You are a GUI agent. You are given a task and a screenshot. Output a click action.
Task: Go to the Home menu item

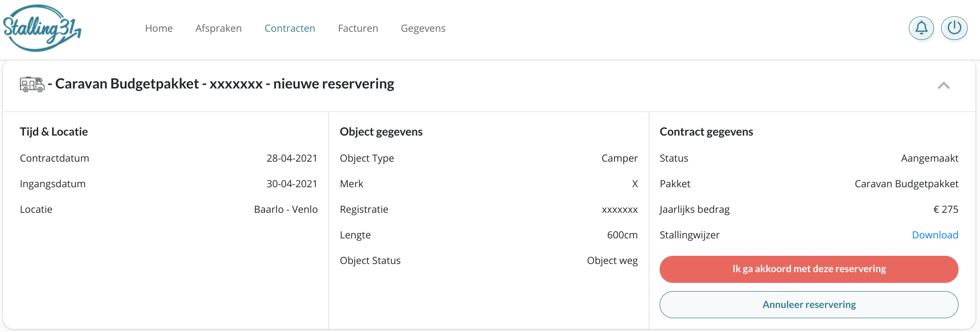tap(159, 28)
